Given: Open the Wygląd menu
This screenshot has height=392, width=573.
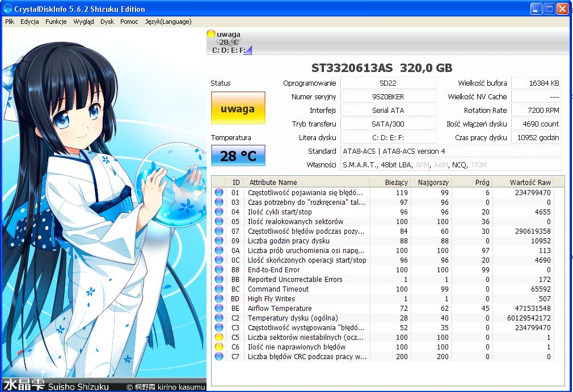Looking at the screenshot, I should click(x=83, y=22).
